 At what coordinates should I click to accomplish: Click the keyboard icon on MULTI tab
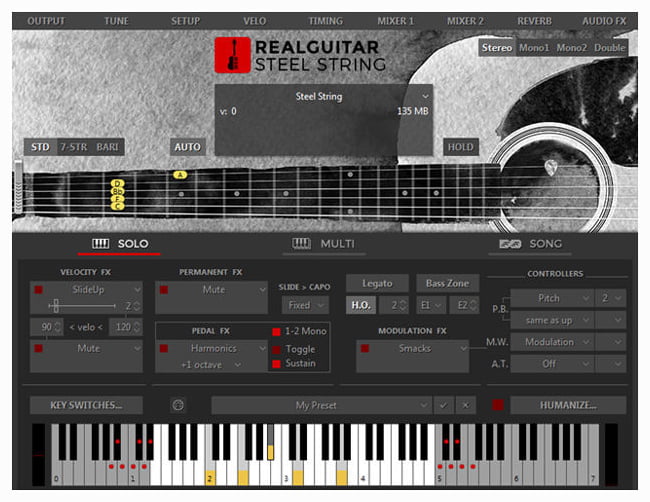click(301, 244)
